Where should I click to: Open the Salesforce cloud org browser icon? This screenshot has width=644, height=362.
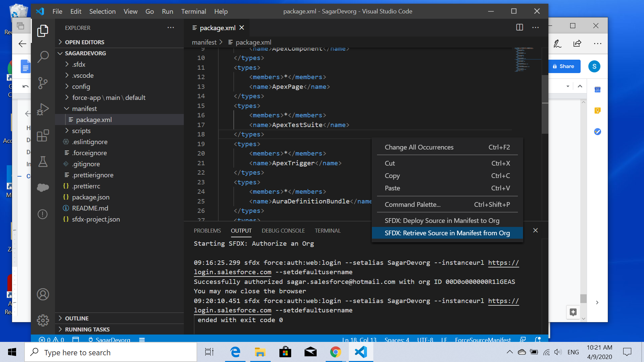pyautogui.click(x=43, y=187)
